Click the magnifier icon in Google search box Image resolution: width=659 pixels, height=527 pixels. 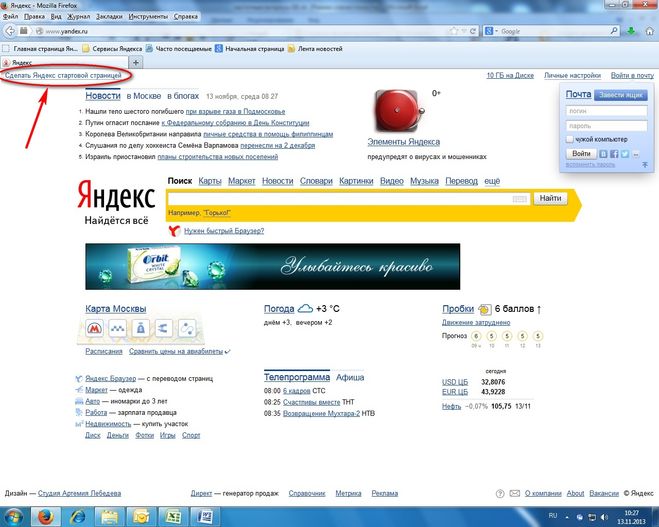click(x=614, y=31)
